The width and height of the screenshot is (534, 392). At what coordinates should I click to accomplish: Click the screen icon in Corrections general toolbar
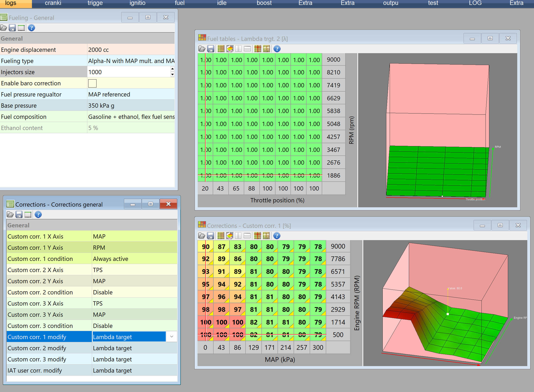pos(28,215)
